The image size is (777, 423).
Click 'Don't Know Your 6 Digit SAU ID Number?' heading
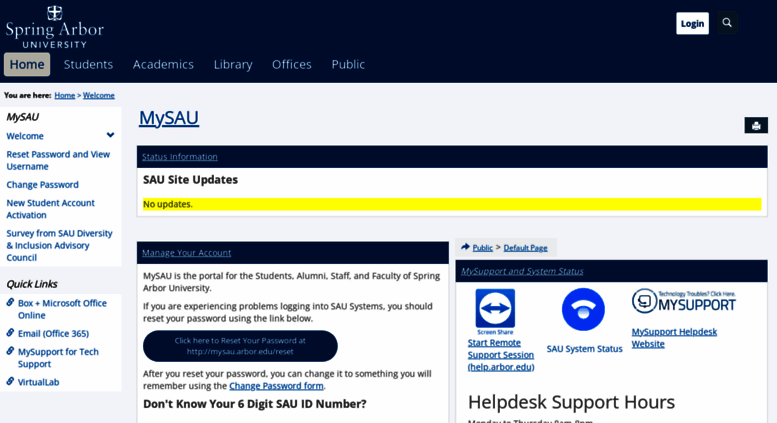(x=255, y=404)
